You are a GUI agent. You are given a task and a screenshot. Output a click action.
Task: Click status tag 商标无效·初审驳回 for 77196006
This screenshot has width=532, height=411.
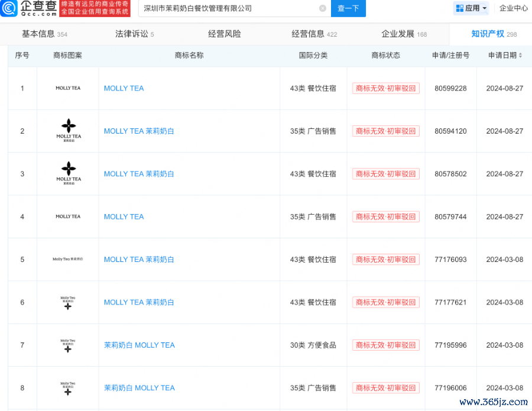coord(386,387)
